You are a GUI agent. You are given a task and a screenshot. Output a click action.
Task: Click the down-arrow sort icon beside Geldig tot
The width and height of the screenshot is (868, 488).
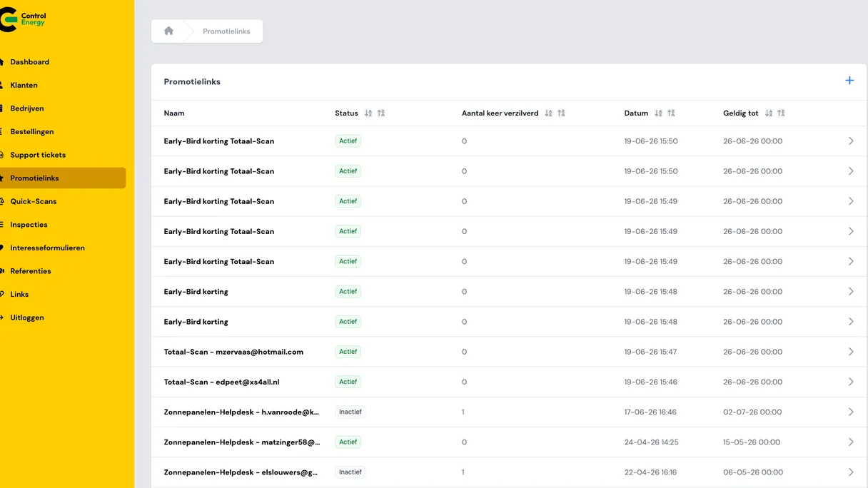[769, 113]
